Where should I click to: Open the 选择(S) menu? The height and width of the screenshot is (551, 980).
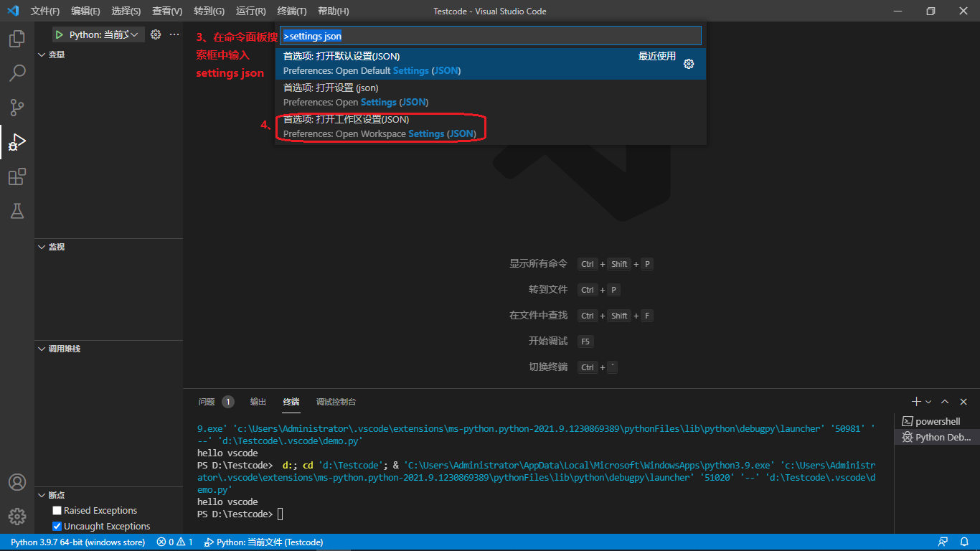(126, 11)
